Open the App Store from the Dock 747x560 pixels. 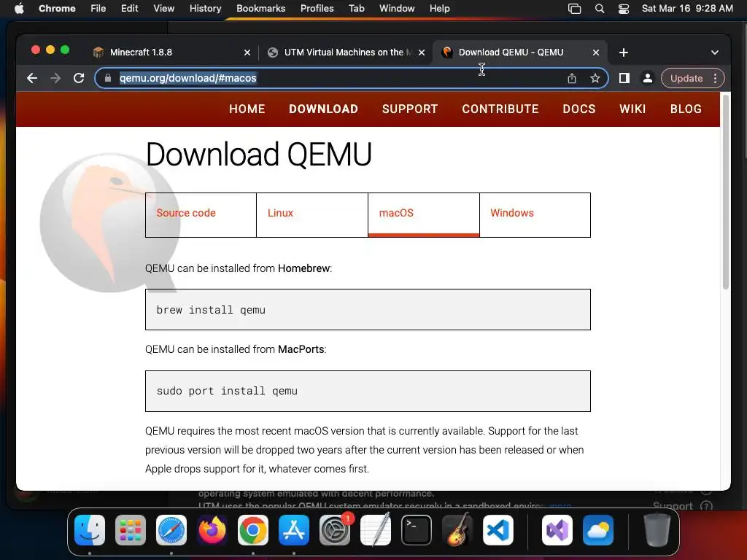(x=294, y=530)
